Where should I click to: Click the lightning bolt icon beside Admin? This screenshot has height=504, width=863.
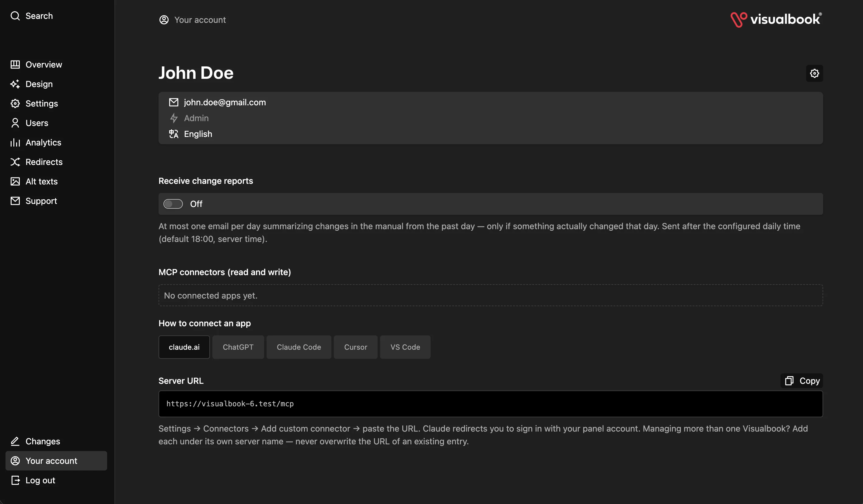point(174,118)
